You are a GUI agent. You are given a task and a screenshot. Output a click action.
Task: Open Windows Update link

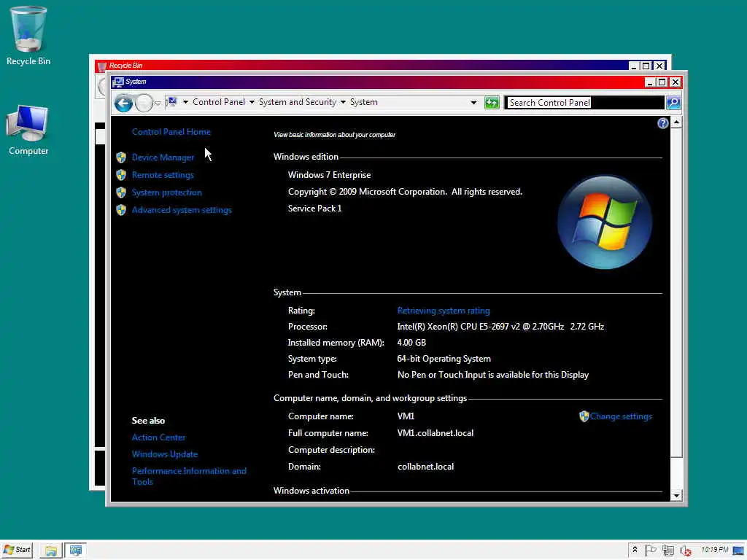[x=165, y=454]
